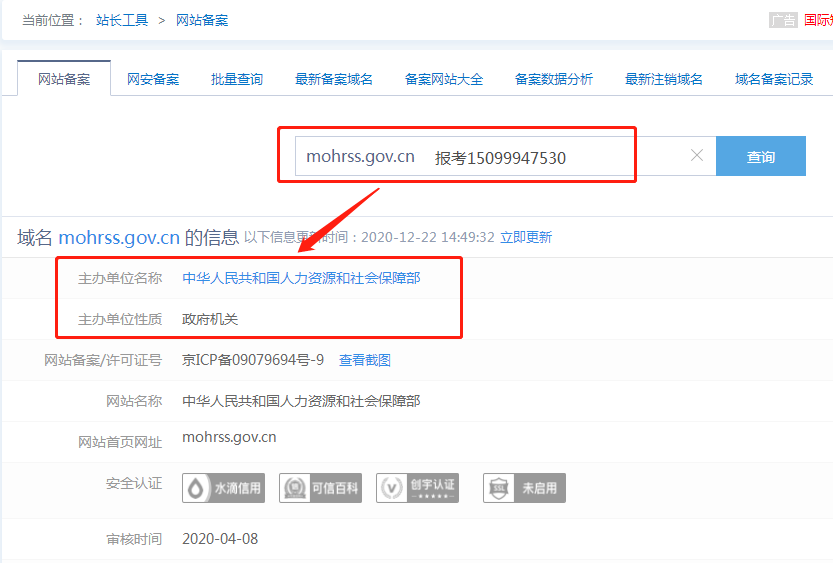The width and height of the screenshot is (833, 563).
Task: Click the 立即更新 link
Action: pyautogui.click(x=526, y=237)
